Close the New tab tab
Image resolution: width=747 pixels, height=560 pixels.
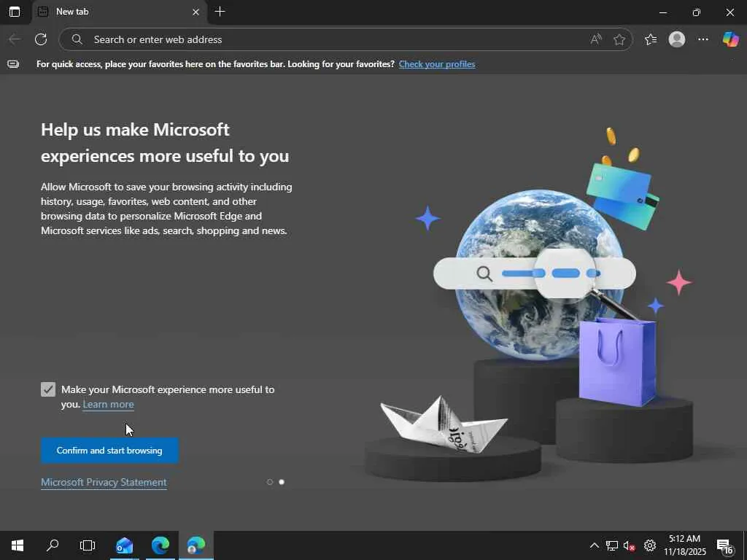(196, 12)
